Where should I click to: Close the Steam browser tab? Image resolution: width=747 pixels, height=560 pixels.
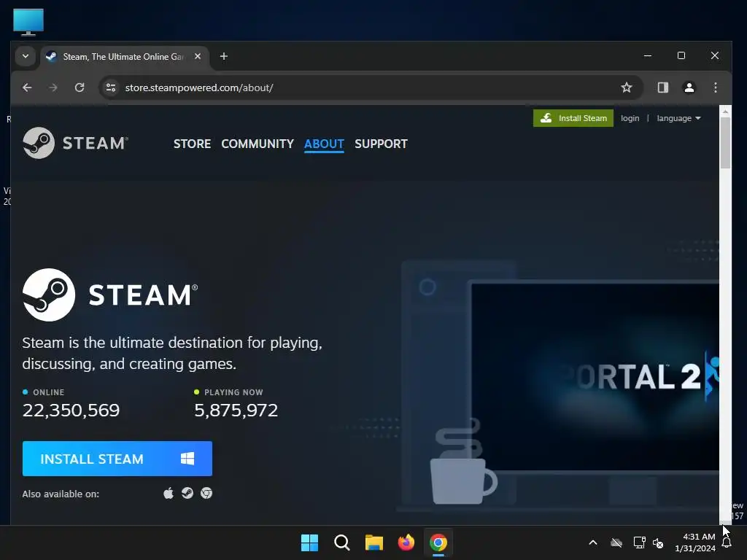click(198, 56)
